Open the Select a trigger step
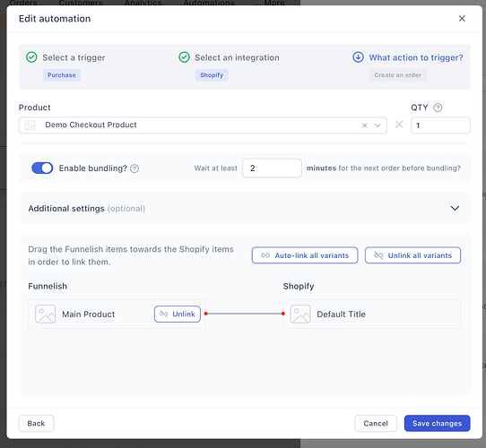Viewport: 486px width, 448px height. pos(74,57)
